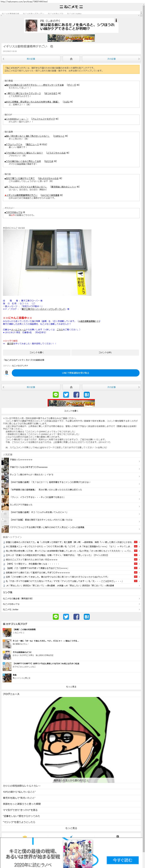Viewport: 145px width, 868px height.
Task: Select the コメントを書く tab above コメント(0件)
Action: [36, 352]
